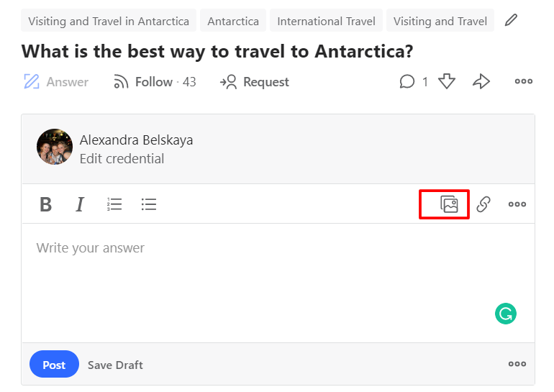The height and width of the screenshot is (392, 554).
Task: Click the insert link icon
Action: click(x=483, y=205)
